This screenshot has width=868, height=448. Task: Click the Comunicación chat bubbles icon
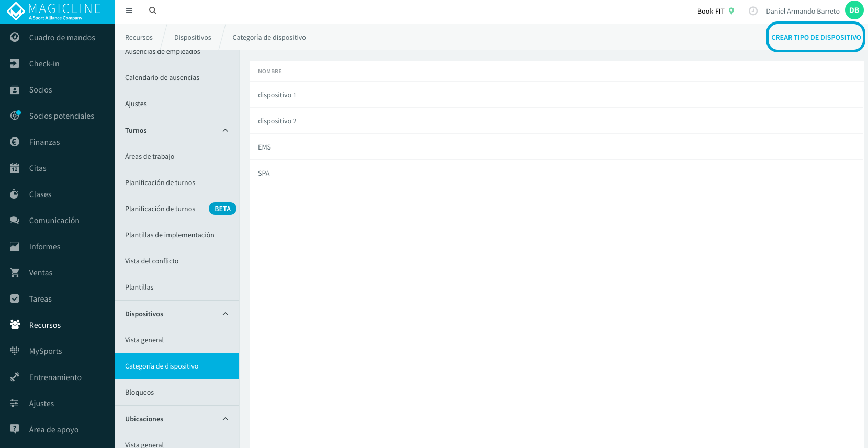click(15, 220)
